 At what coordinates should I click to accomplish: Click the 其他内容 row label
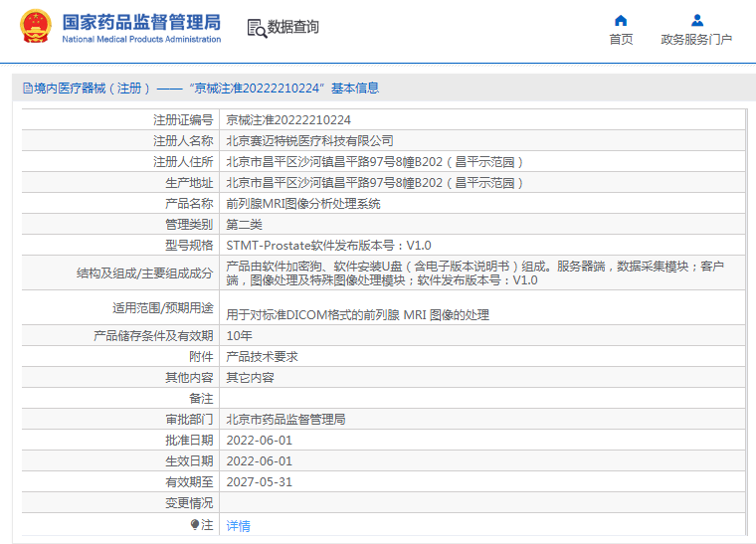click(189, 378)
